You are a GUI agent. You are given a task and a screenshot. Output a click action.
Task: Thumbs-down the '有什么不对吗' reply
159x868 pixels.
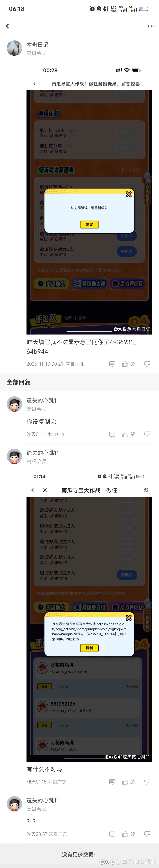(147, 782)
